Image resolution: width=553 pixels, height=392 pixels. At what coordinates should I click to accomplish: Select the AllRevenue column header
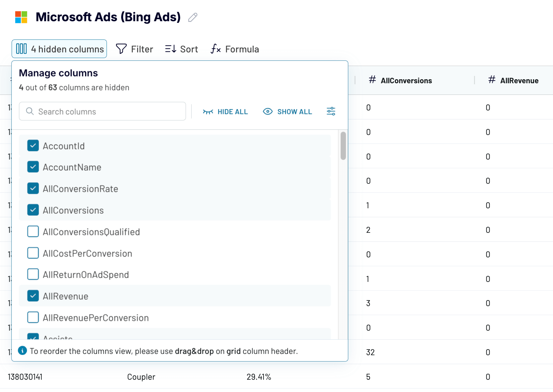pos(519,80)
